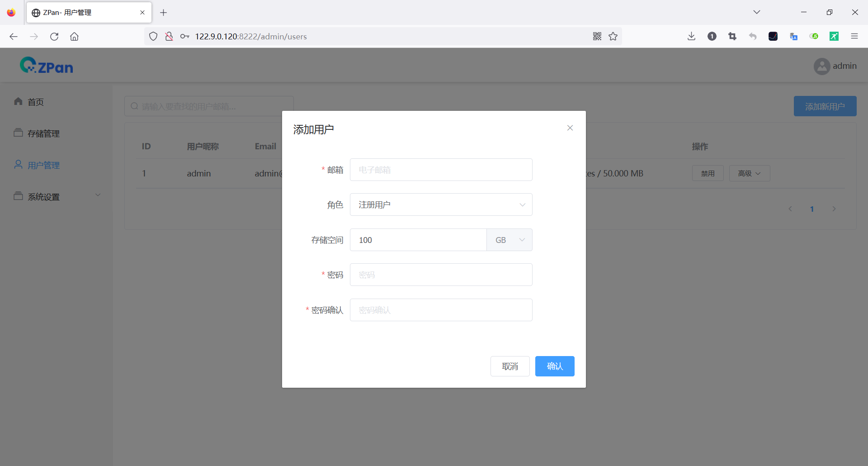
Task: Click the ID column header
Action: pos(146,146)
